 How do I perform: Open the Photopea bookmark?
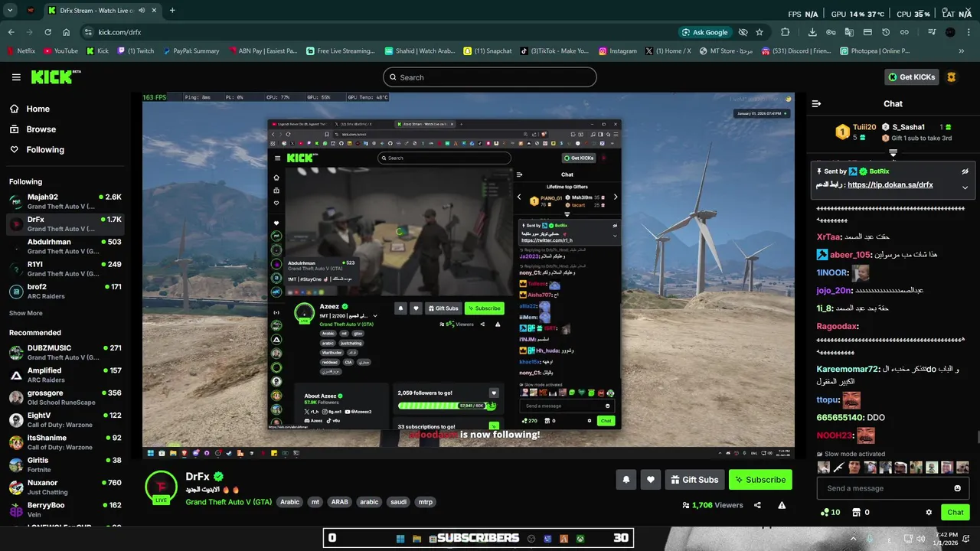point(874,51)
